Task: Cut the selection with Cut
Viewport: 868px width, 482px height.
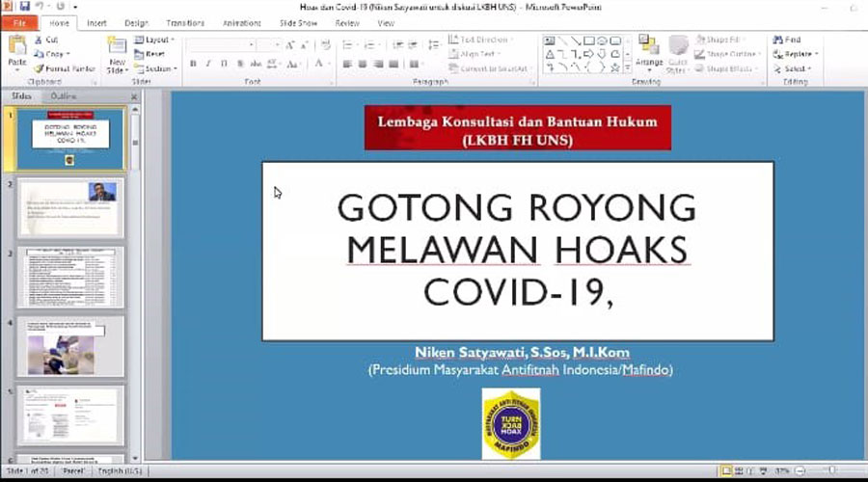Action: point(45,40)
